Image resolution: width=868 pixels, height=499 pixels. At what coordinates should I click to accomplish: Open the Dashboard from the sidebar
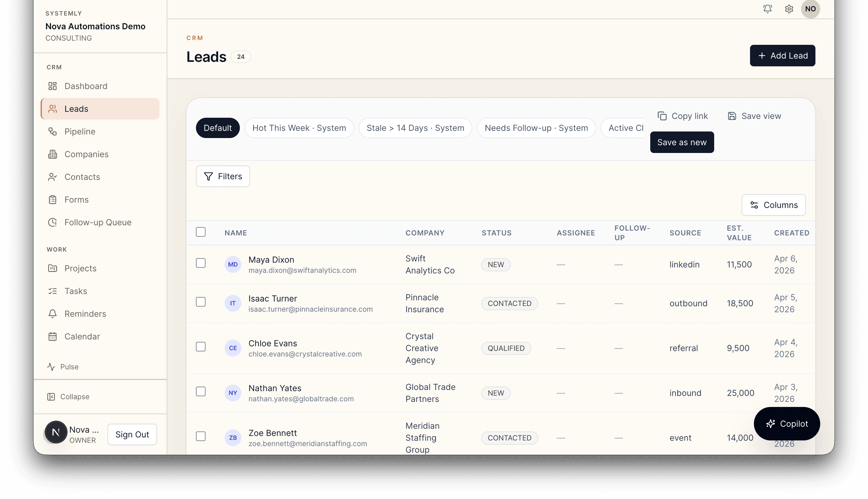pyautogui.click(x=86, y=86)
